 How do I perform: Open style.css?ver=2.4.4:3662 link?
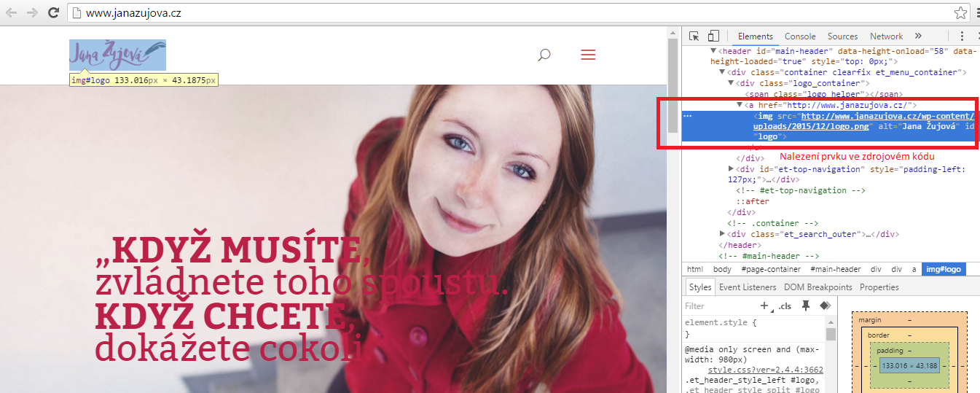coord(766,370)
